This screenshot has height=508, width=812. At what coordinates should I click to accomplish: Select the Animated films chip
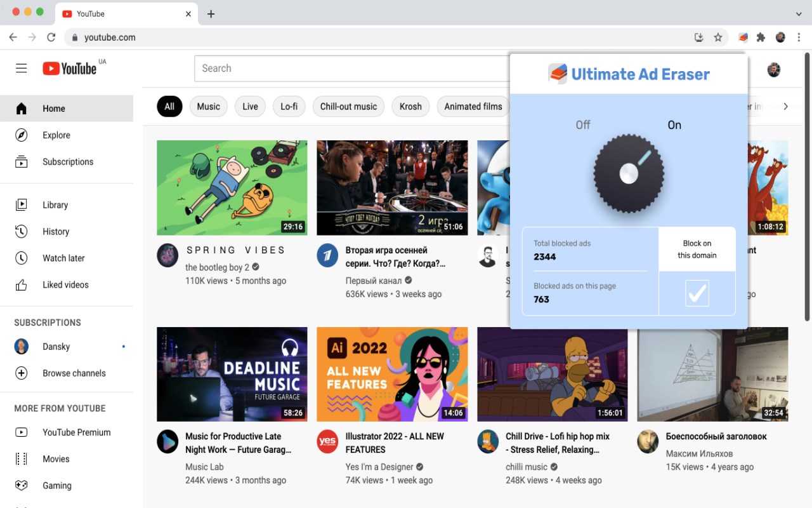tap(473, 107)
